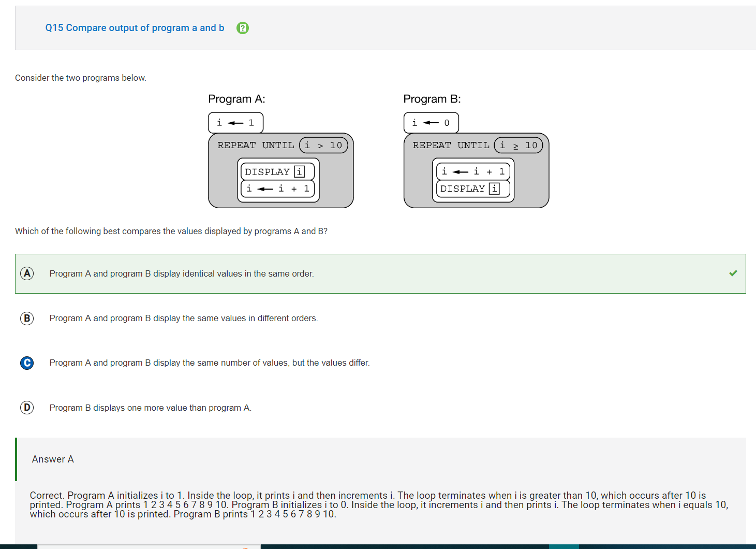The image size is (756, 549).
Task: Open the Q15 Compare output question link
Action: click(x=135, y=28)
